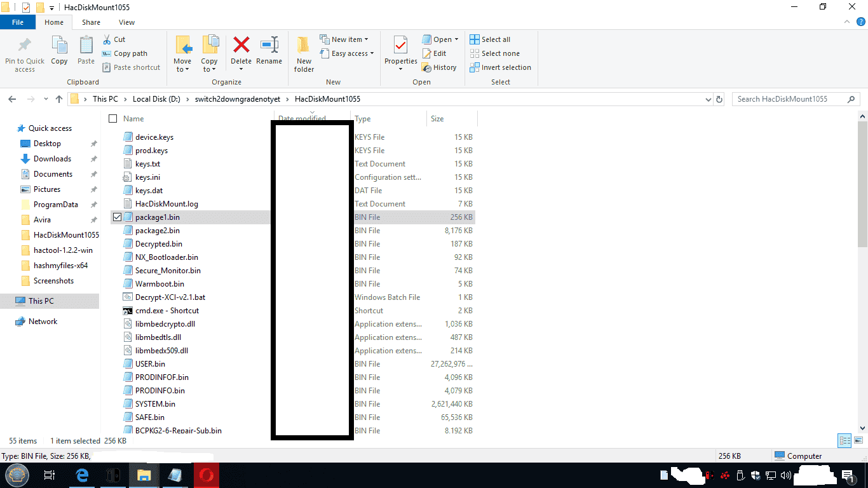The height and width of the screenshot is (488, 868).
Task: Click the Copy ribbon icon
Action: pyautogui.click(x=59, y=50)
